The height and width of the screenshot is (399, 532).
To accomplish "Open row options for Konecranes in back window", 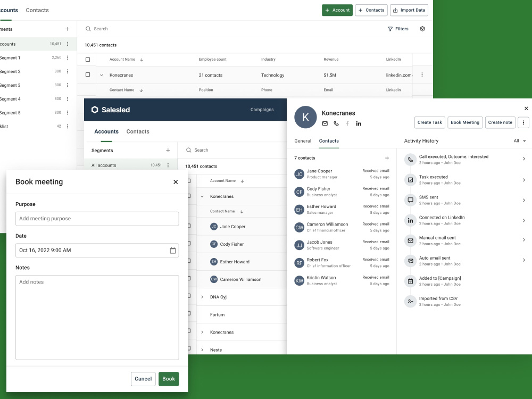I will (422, 74).
